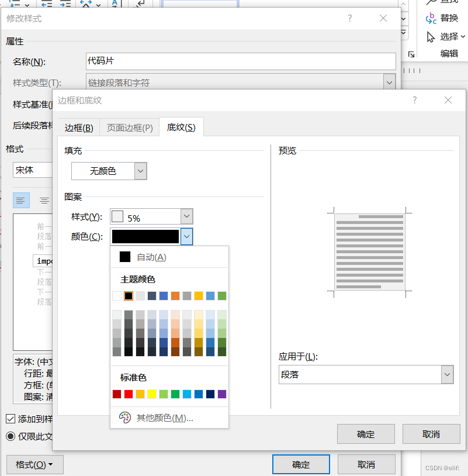Screen dimensions: 468x476
Task: Pick the dark slate blue theme swatch
Action: pos(152,296)
